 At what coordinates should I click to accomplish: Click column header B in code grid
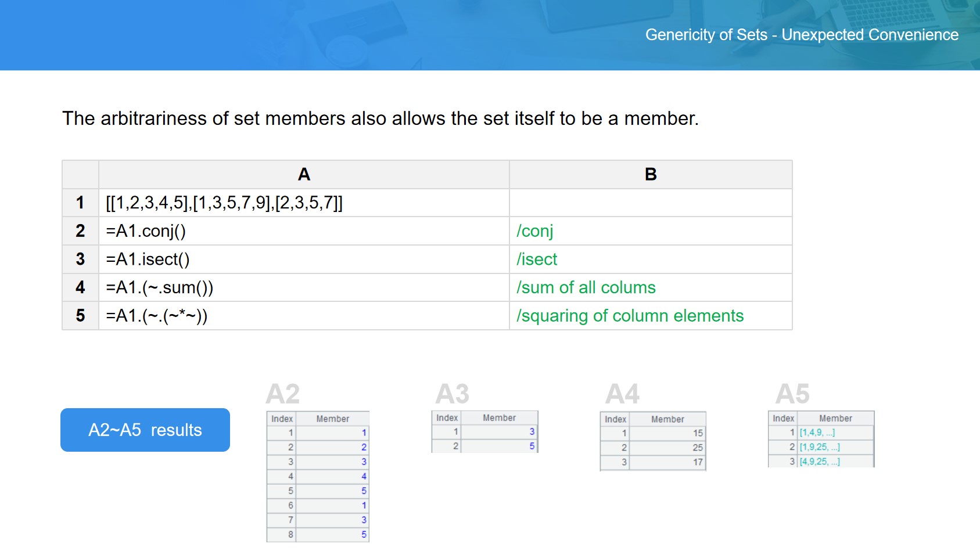(651, 174)
